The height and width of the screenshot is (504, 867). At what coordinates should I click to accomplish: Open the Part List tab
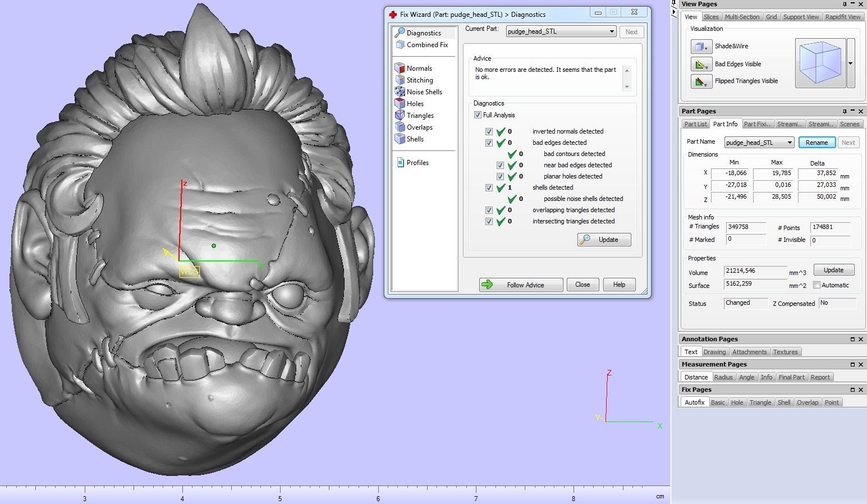(695, 123)
